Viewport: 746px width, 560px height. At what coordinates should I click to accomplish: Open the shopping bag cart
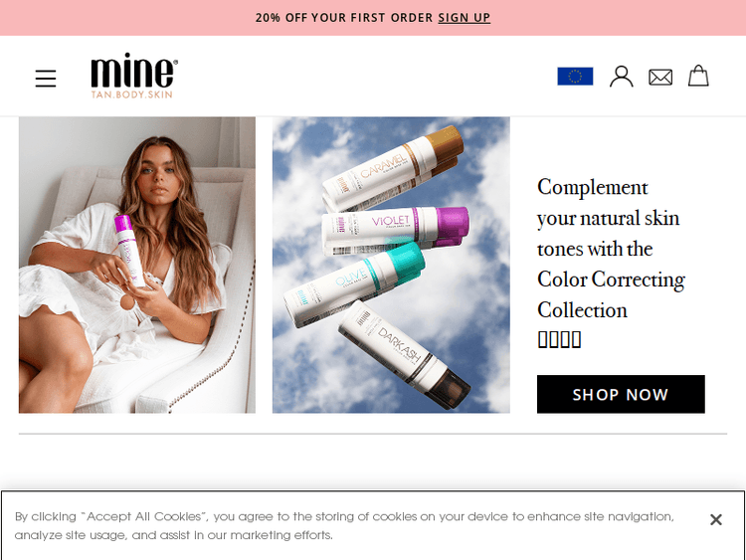698,76
